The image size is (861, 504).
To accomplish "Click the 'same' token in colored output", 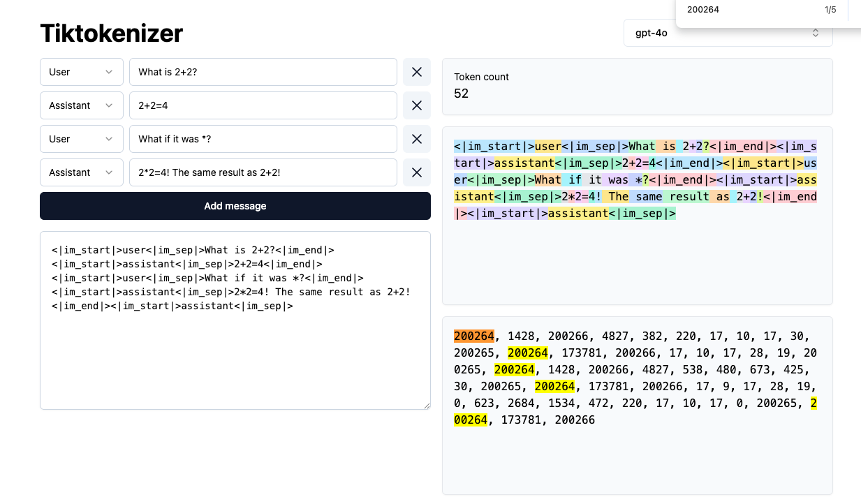I will tap(646, 197).
